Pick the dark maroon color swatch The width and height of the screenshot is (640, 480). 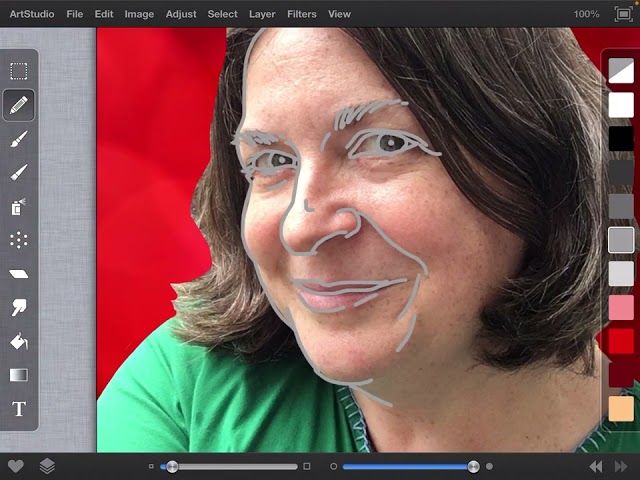[x=621, y=375]
